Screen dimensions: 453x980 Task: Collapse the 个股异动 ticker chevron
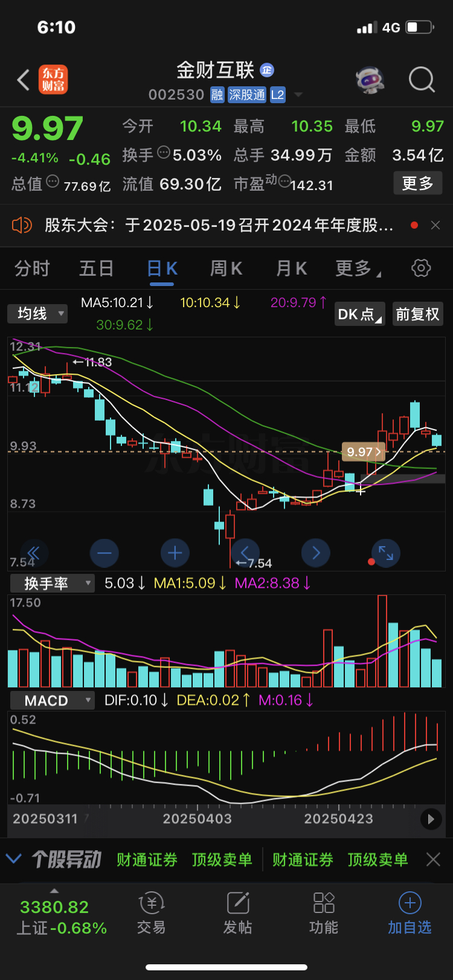click(x=13, y=859)
